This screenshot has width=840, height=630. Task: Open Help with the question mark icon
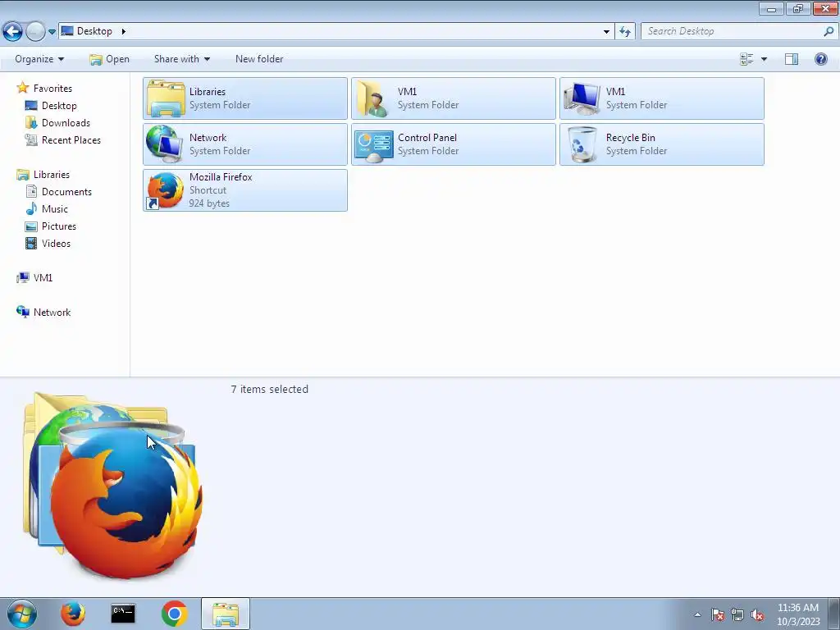[x=820, y=59]
